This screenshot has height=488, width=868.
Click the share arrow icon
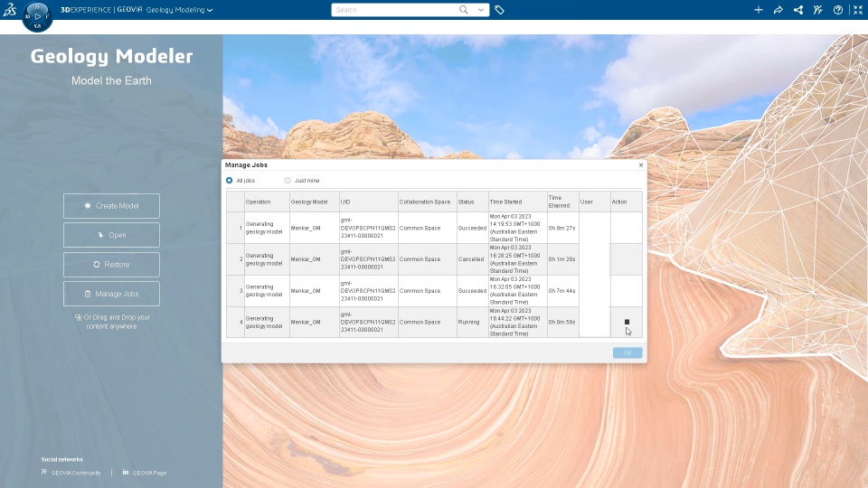(778, 10)
